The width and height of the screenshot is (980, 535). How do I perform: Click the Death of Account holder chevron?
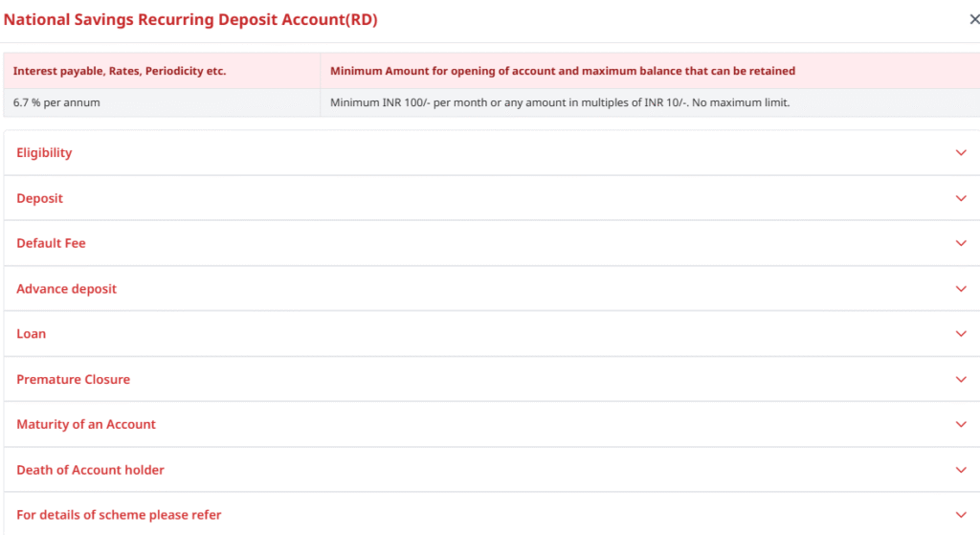pyautogui.click(x=961, y=470)
